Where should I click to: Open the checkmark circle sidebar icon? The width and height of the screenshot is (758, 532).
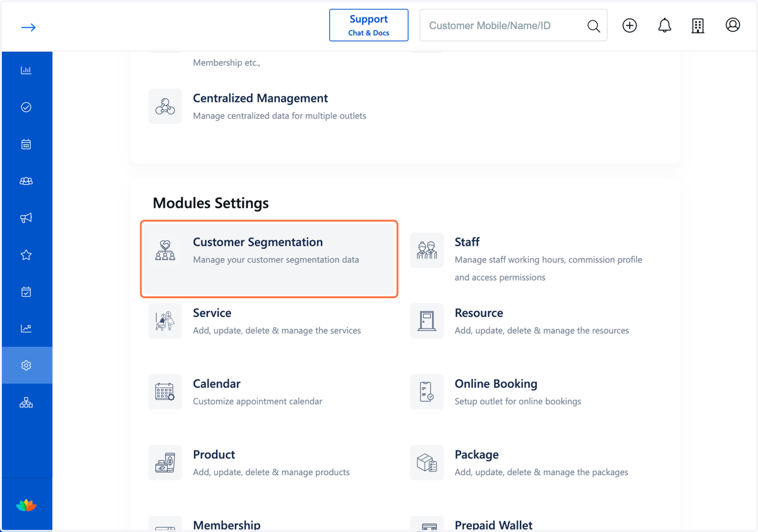click(x=26, y=107)
